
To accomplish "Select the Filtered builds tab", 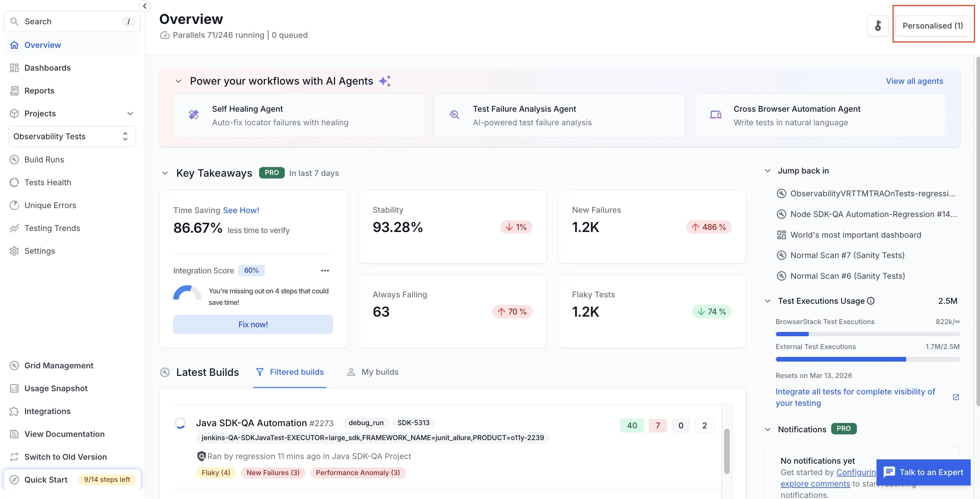I will point(290,372).
